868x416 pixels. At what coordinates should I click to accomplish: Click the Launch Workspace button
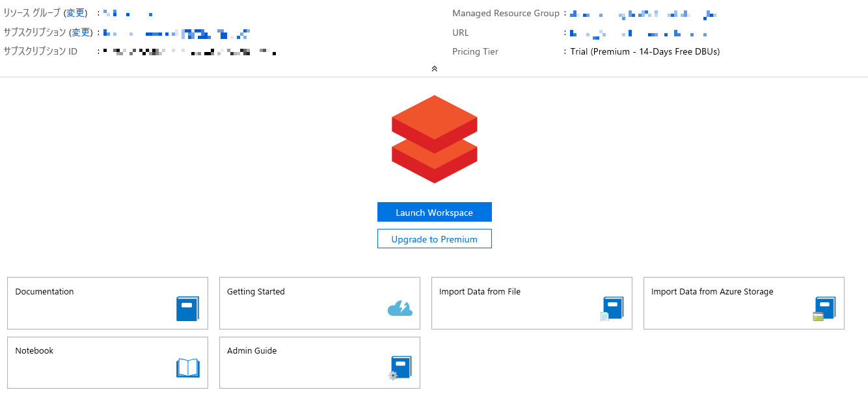tap(434, 212)
